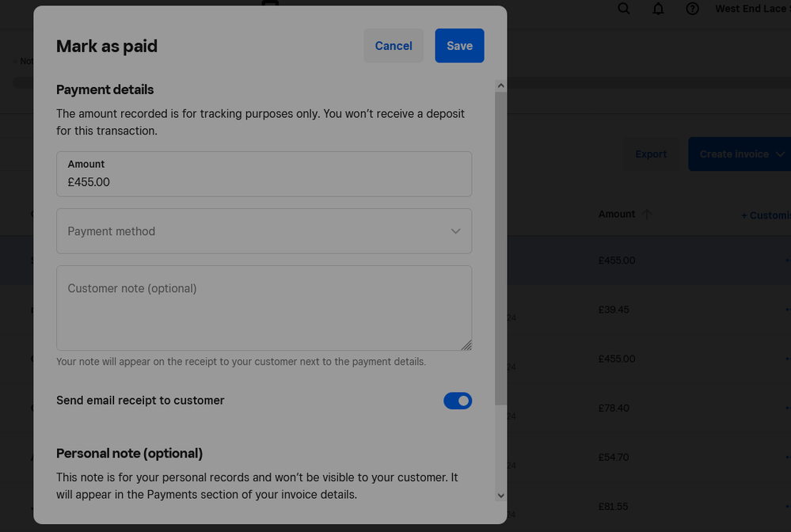Open the notifications bell

pyautogui.click(x=658, y=9)
